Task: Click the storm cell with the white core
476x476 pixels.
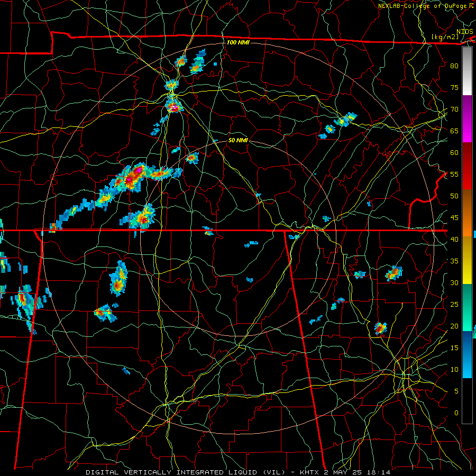Action: 173,106
